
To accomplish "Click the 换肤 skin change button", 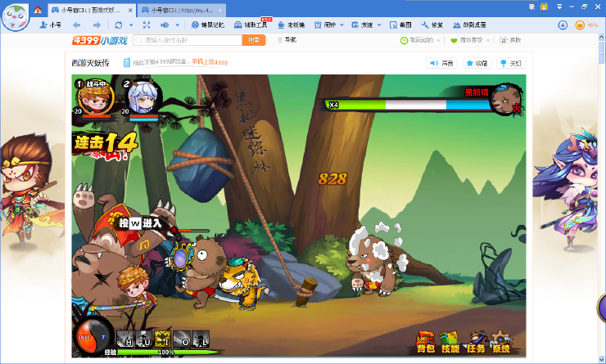I will [509, 40].
